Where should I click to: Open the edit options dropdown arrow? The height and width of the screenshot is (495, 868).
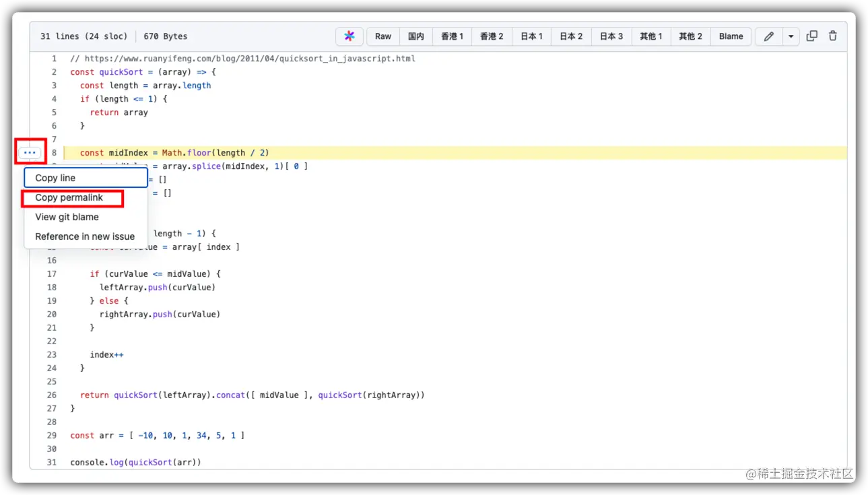point(791,36)
